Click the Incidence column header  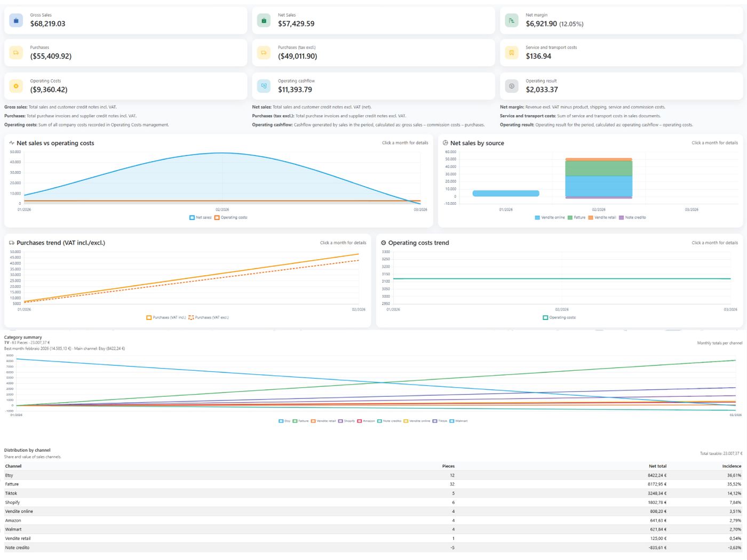point(732,466)
